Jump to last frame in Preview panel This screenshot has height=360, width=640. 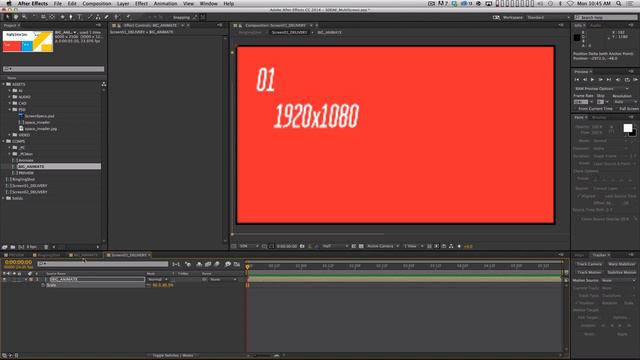point(609,80)
